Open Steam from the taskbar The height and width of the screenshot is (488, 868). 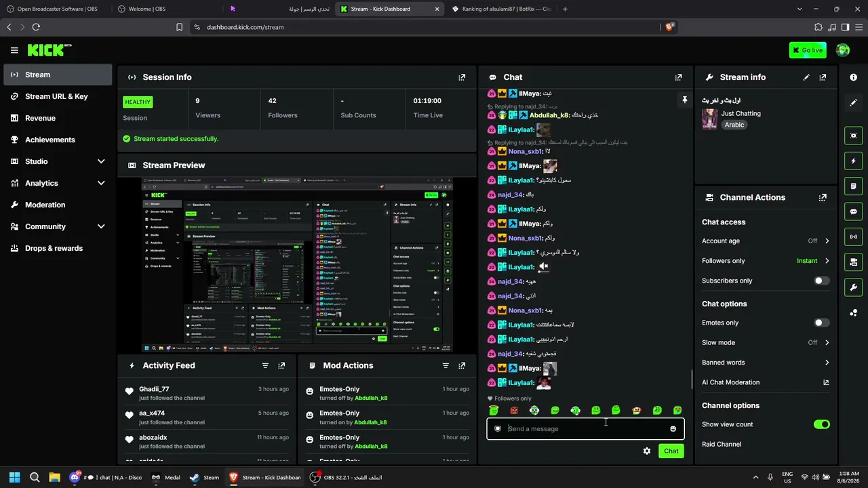pyautogui.click(x=204, y=477)
